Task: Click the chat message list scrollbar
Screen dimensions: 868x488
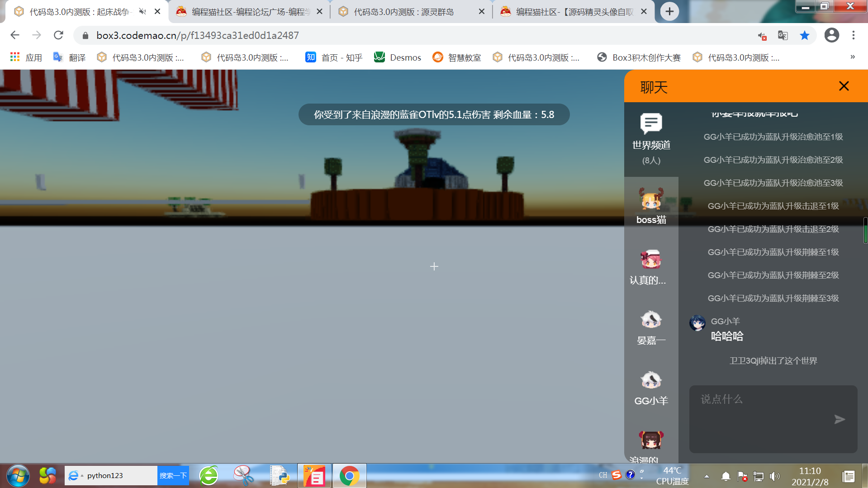Action: click(865, 230)
